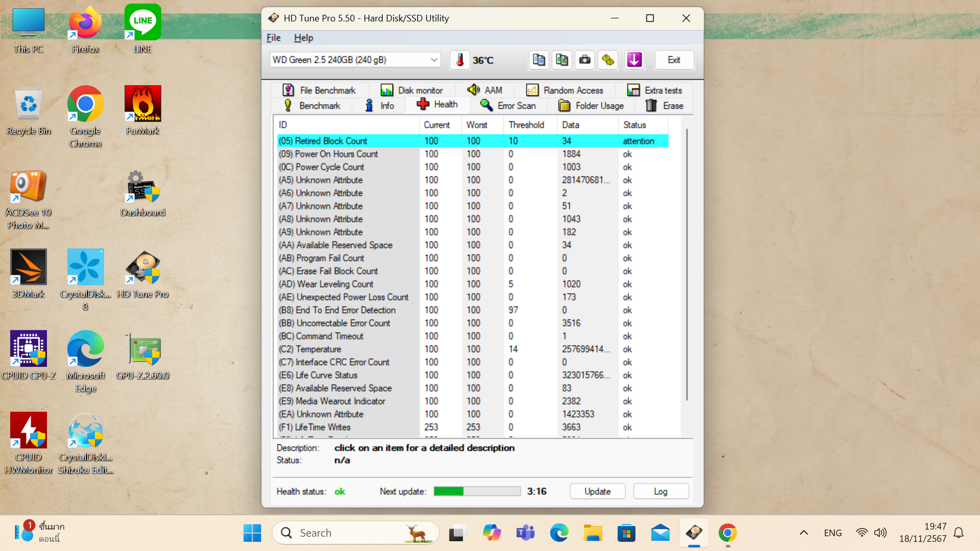The image size is (980, 551).
Task: Open the 3DMark desktop shortcut
Action: 29,274
